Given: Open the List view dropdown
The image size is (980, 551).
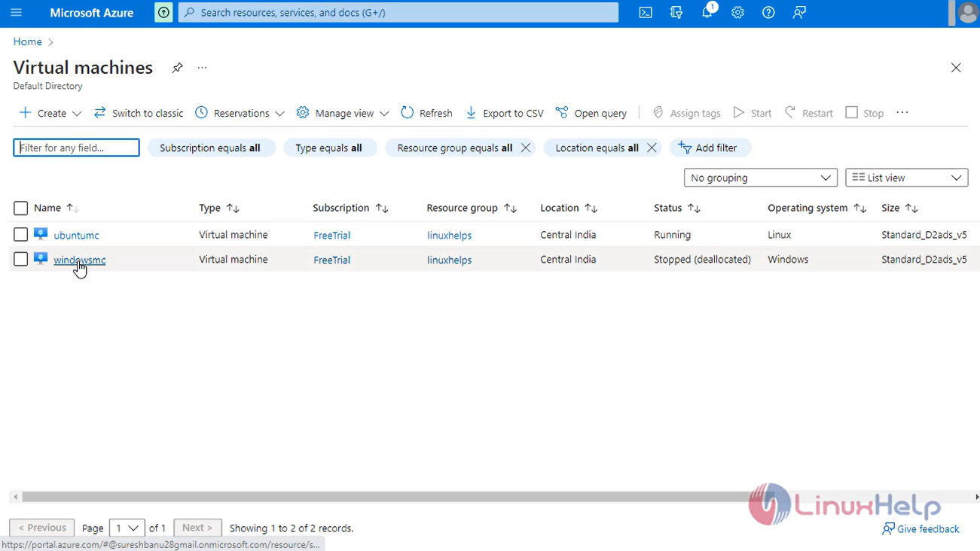Looking at the screenshot, I should pyautogui.click(x=907, y=178).
